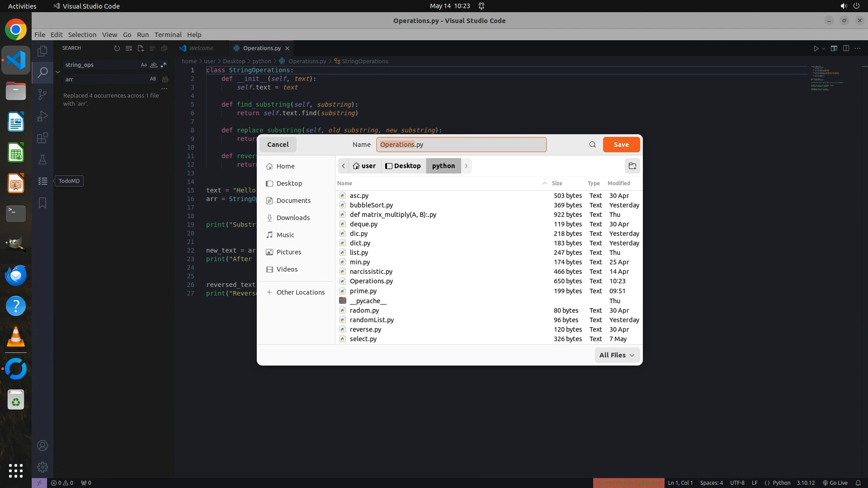868x488 pixels.
Task: Click the Save button
Action: click(x=621, y=145)
